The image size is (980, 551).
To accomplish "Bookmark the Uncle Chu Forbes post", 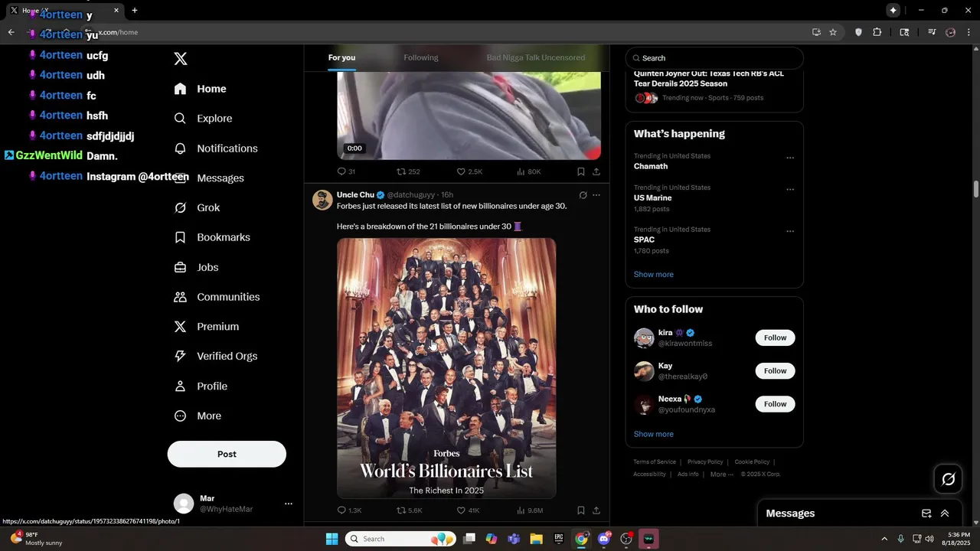I will [x=581, y=510].
